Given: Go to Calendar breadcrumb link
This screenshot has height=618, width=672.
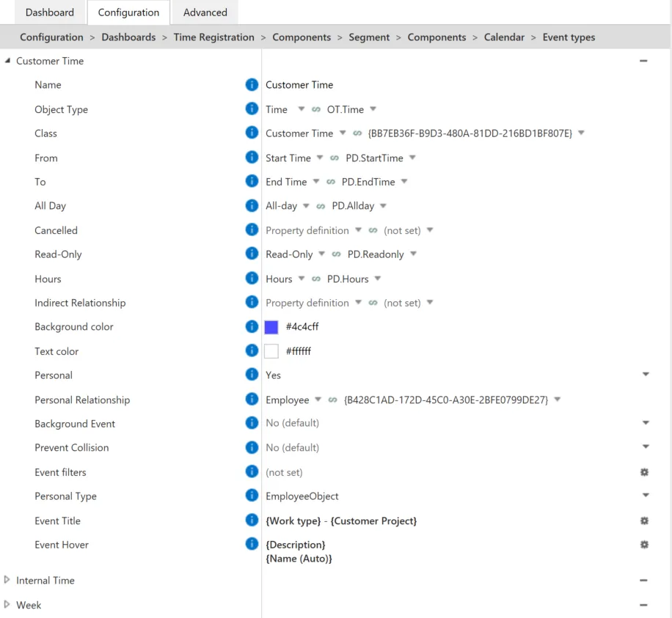Looking at the screenshot, I should point(504,37).
